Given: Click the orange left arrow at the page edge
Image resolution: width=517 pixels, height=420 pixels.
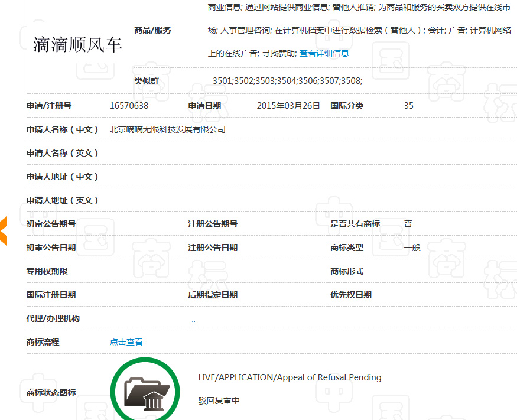Looking at the screenshot, I should point(4,231).
